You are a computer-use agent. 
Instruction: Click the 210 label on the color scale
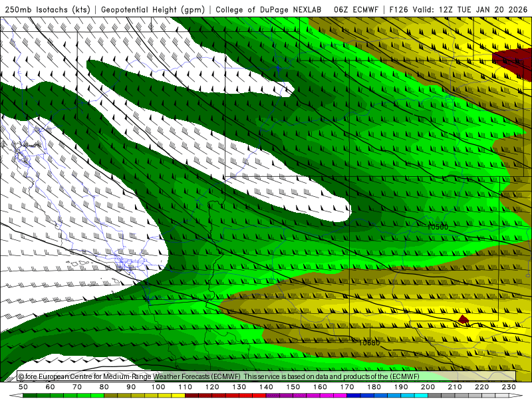455,387
